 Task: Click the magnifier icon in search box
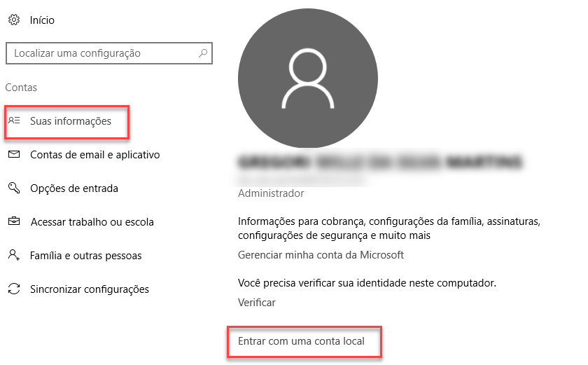[203, 53]
